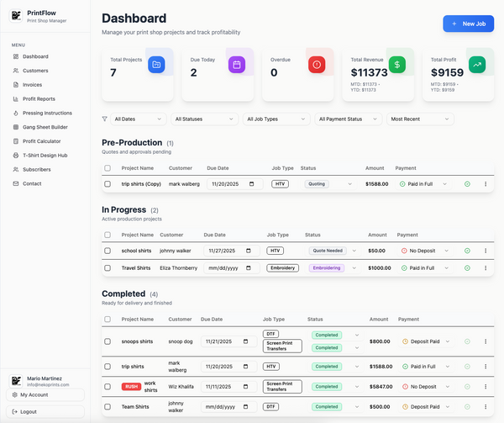Click the Total Profit trend icon

point(476,65)
